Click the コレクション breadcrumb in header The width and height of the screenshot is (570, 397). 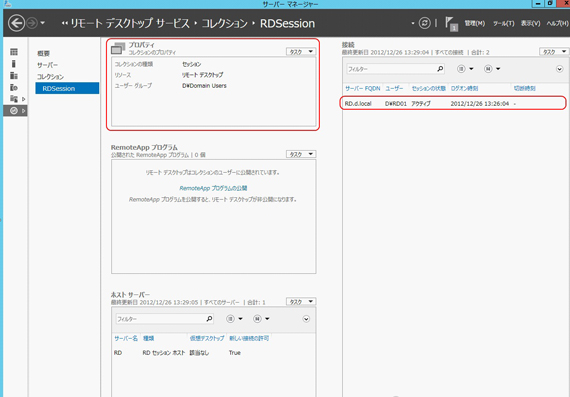pyautogui.click(x=224, y=23)
